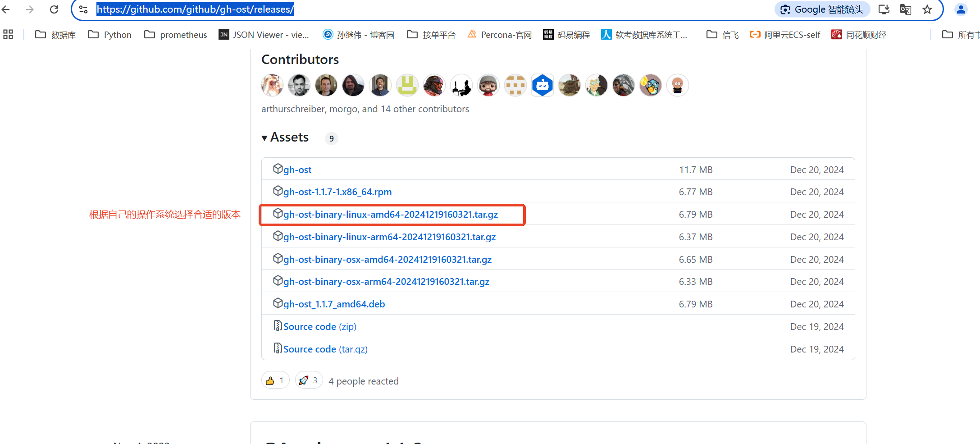Viewport: 980px width, 444px height.
Task: Click the zip file icon for Source code (zip)
Action: click(278, 325)
